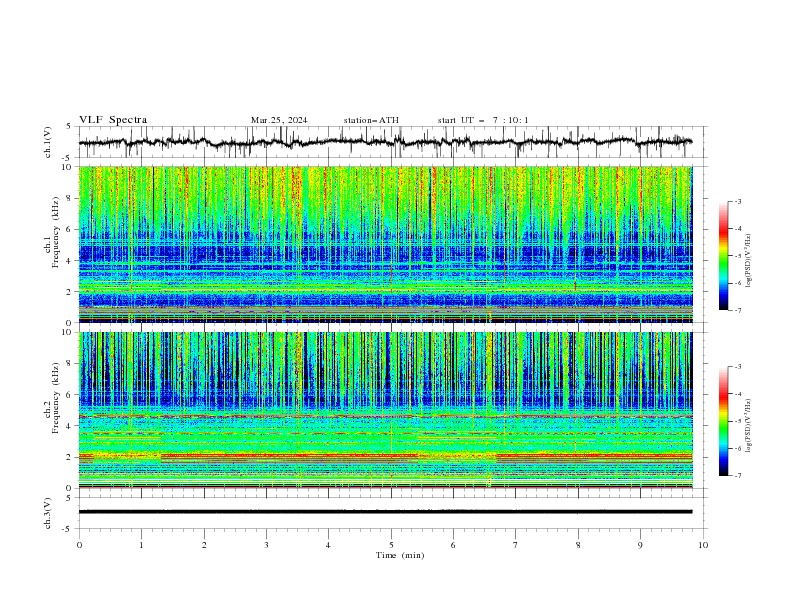Click the "1" tick label on Time axis
Screen dimensions: 792x612
click(x=141, y=545)
